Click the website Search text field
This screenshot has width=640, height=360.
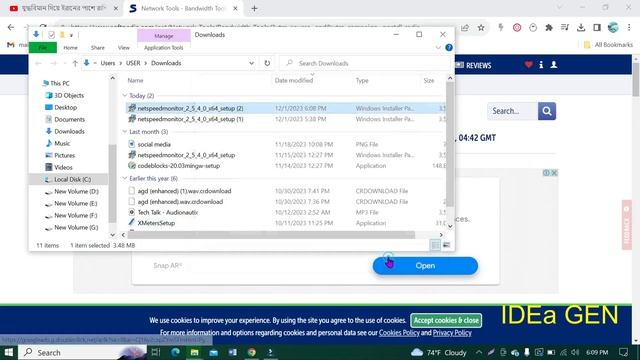pos(513,111)
